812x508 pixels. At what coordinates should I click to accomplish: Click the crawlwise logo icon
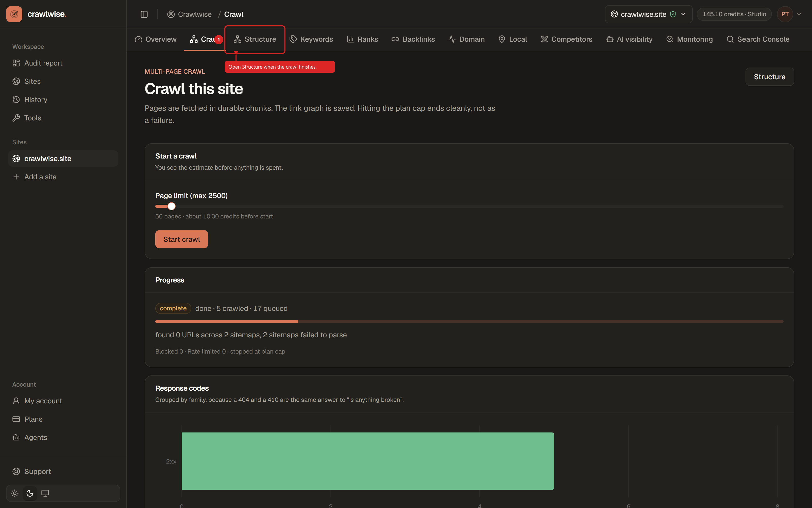pyautogui.click(x=14, y=14)
